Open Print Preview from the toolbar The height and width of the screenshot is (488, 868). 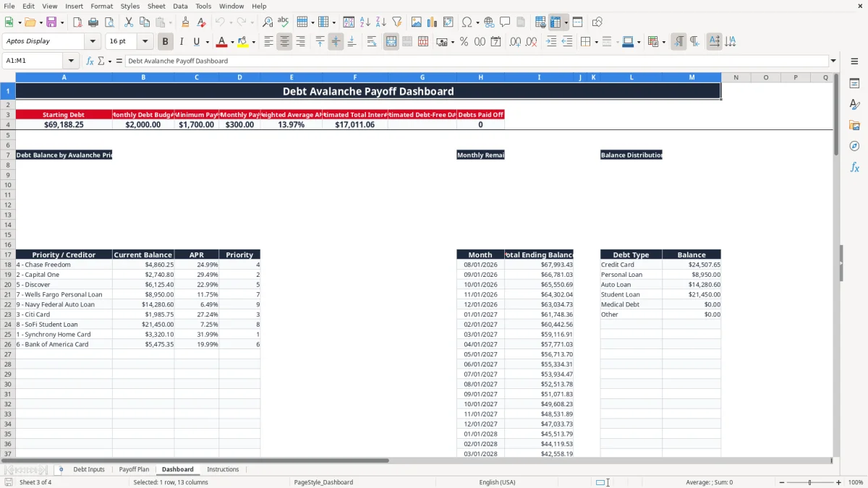coord(109,22)
